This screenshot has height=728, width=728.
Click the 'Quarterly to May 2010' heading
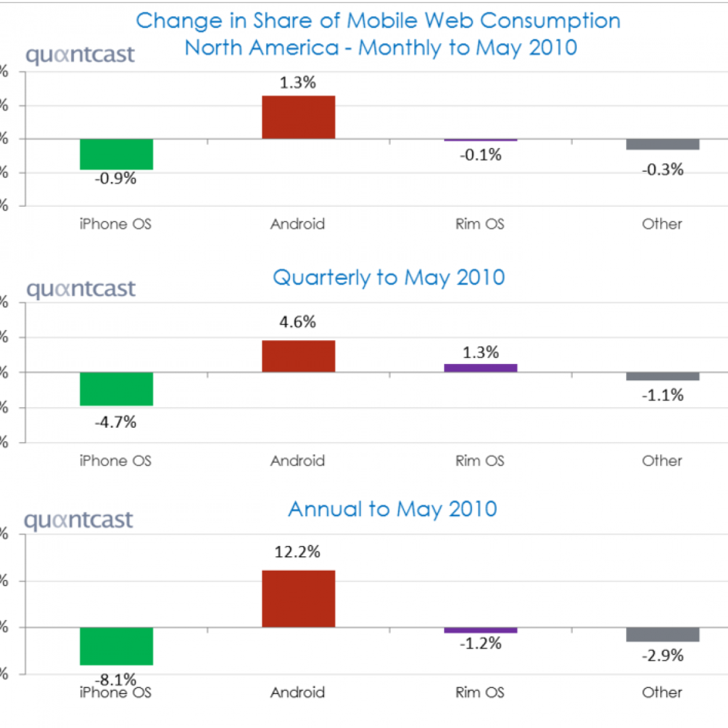click(389, 277)
